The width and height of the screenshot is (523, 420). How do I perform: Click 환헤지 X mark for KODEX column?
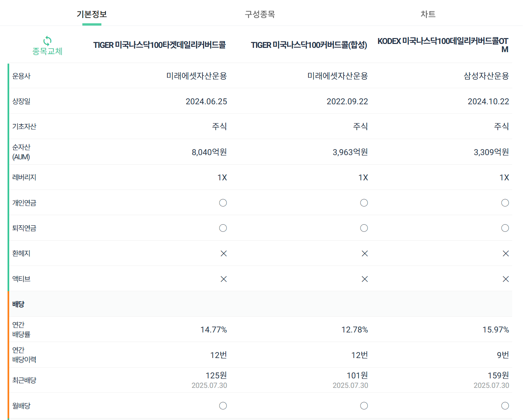point(506,253)
